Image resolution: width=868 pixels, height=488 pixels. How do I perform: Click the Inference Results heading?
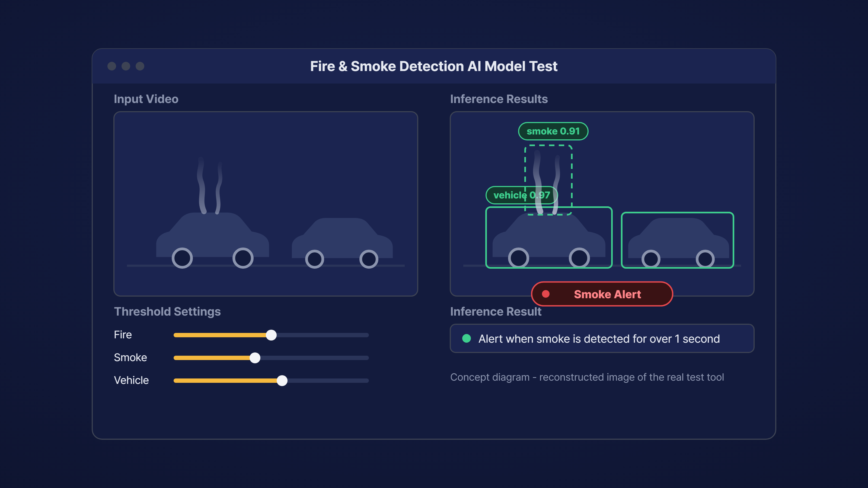coord(499,99)
